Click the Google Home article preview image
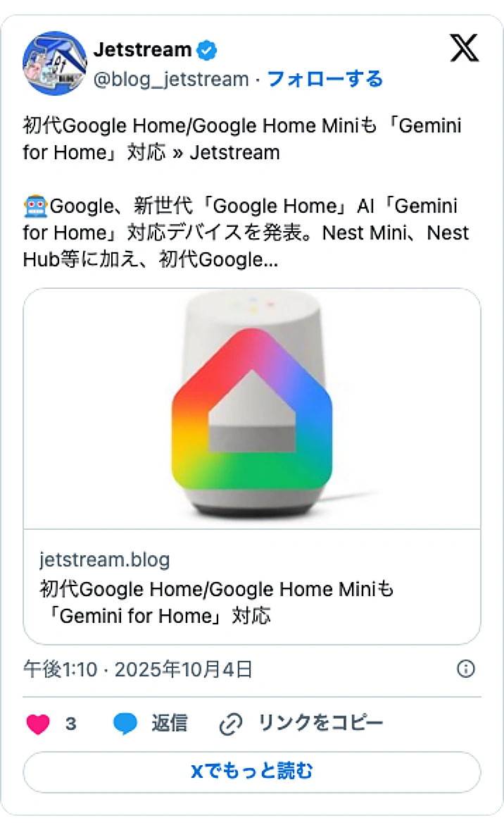504x830 pixels. pyautogui.click(x=252, y=407)
